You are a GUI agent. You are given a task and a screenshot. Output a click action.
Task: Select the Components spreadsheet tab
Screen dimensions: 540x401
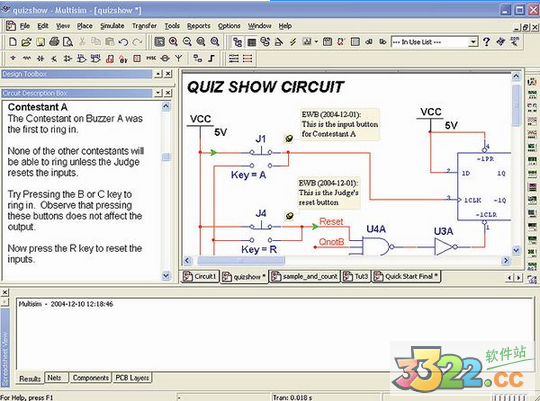point(91,378)
